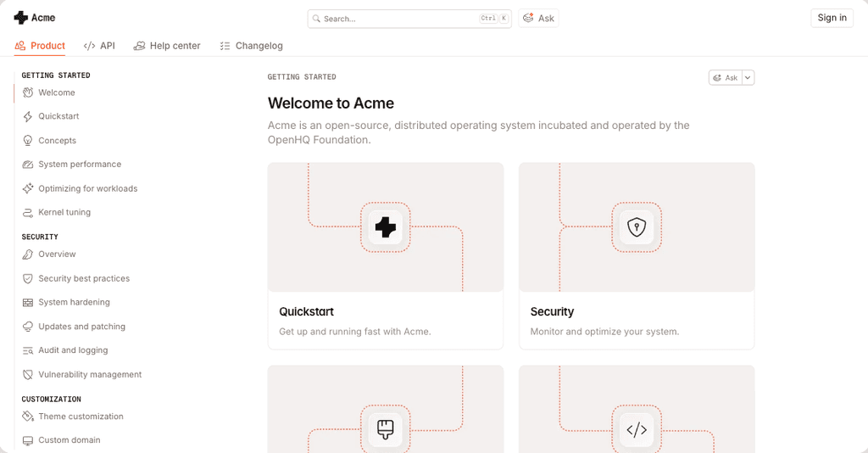Click the paint swatch icon beside Theme customization
The height and width of the screenshot is (453, 868).
click(x=28, y=417)
